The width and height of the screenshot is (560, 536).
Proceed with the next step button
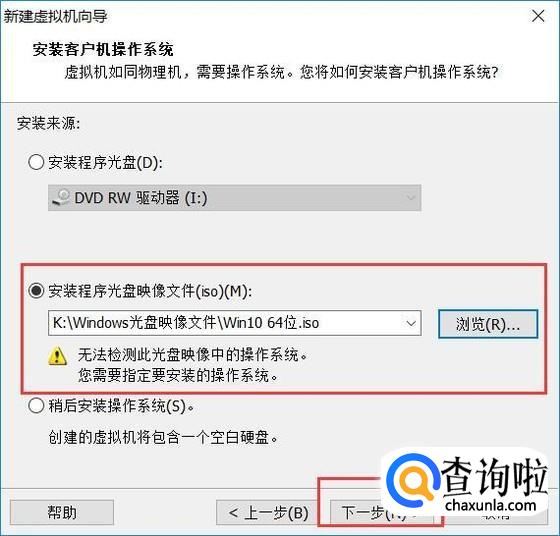coord(381,512)
